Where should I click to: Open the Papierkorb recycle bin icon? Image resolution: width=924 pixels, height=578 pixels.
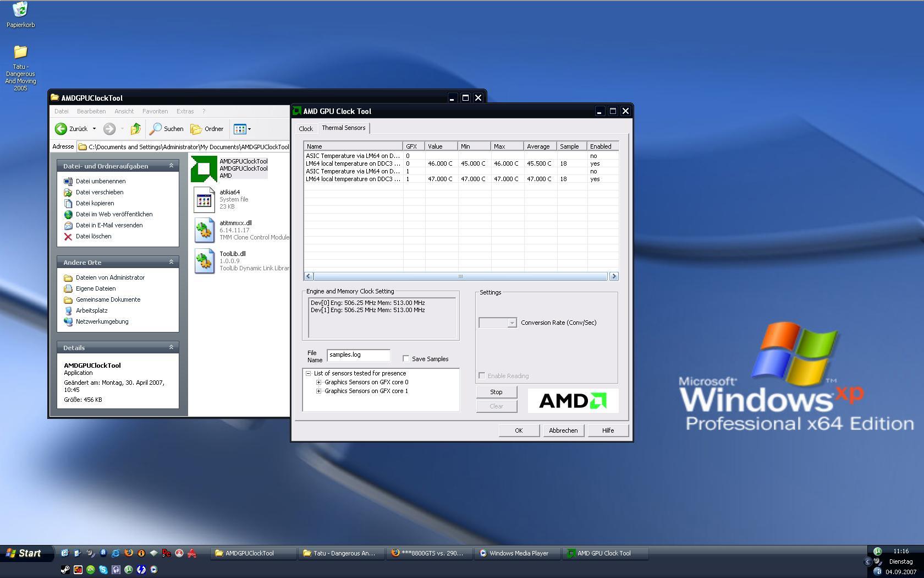tap(20, 9)
